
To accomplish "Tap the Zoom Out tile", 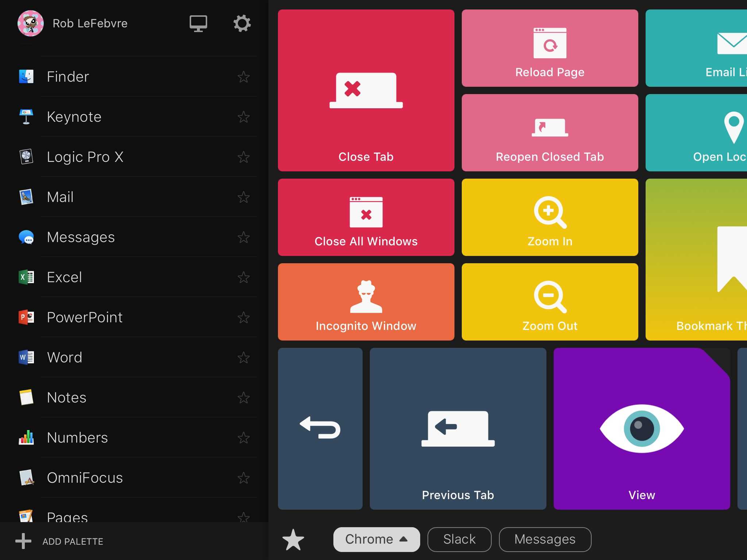I will pos(550,302).
